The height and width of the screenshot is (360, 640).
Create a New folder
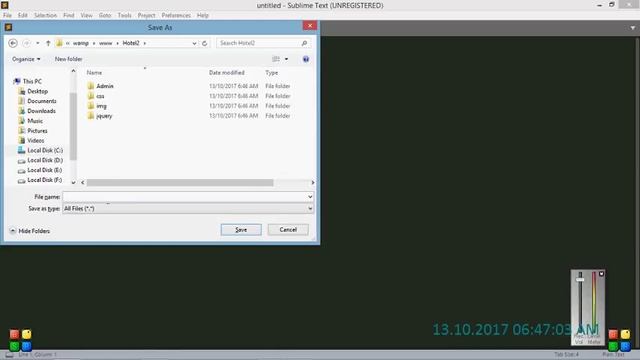tap(69, 59)
